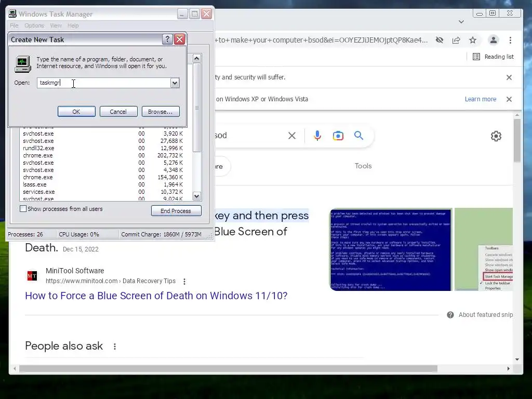
Task: Click the help question mark in Create New Task
Action: point(167,39)
